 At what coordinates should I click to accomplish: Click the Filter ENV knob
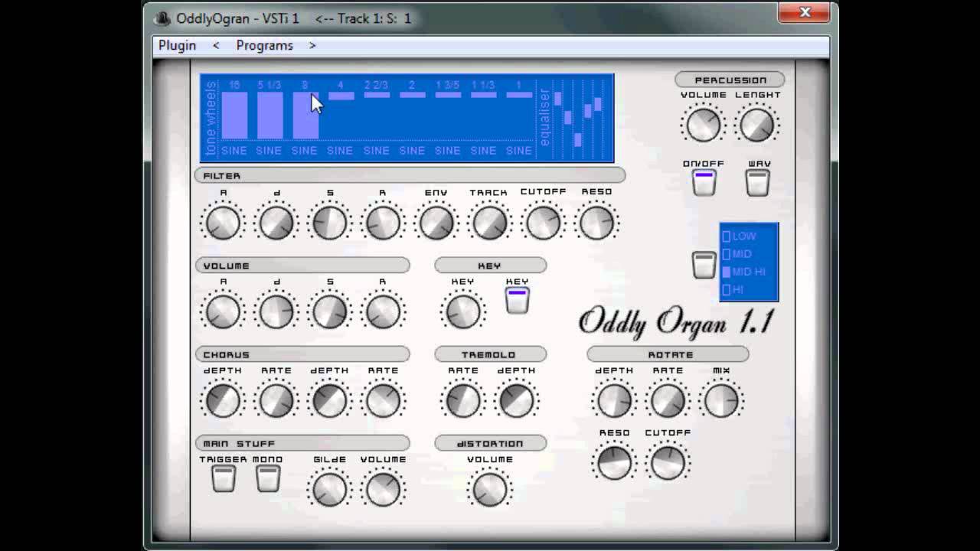tap(436, 223)
